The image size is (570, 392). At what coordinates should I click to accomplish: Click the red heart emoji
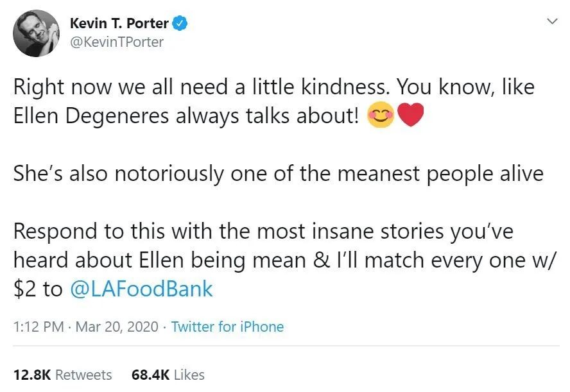[411, 116]
